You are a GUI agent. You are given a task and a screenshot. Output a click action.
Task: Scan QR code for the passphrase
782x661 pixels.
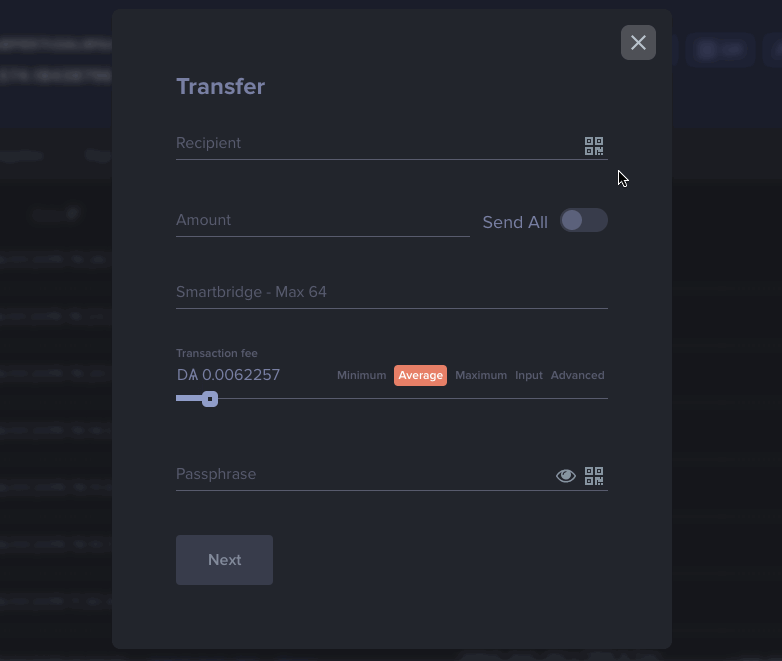point(593,476)
